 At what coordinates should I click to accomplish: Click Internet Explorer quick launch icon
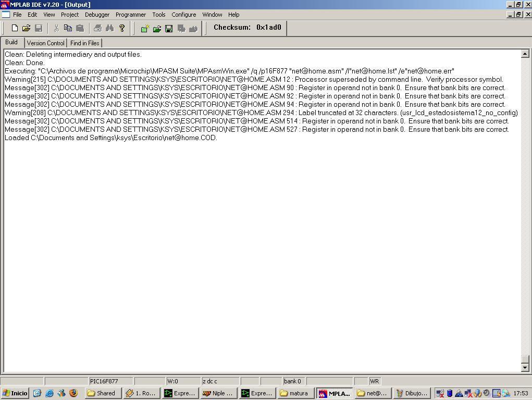[50, 393]
